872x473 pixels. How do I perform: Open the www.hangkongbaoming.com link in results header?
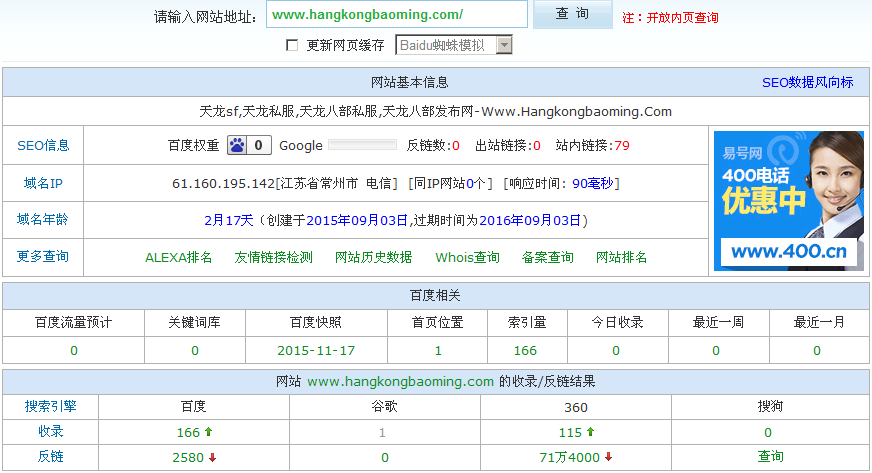[x=400, y=382]
